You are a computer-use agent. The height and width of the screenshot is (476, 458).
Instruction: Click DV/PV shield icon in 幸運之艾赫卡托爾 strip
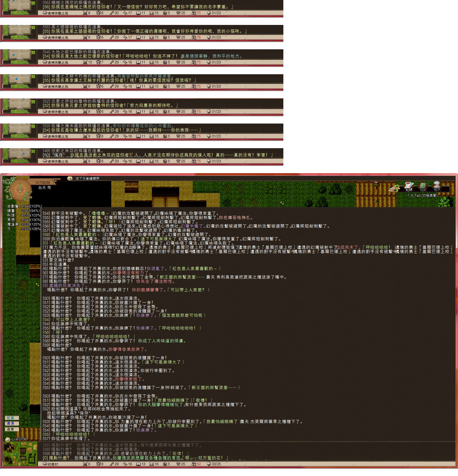click(x=209, y=86)
